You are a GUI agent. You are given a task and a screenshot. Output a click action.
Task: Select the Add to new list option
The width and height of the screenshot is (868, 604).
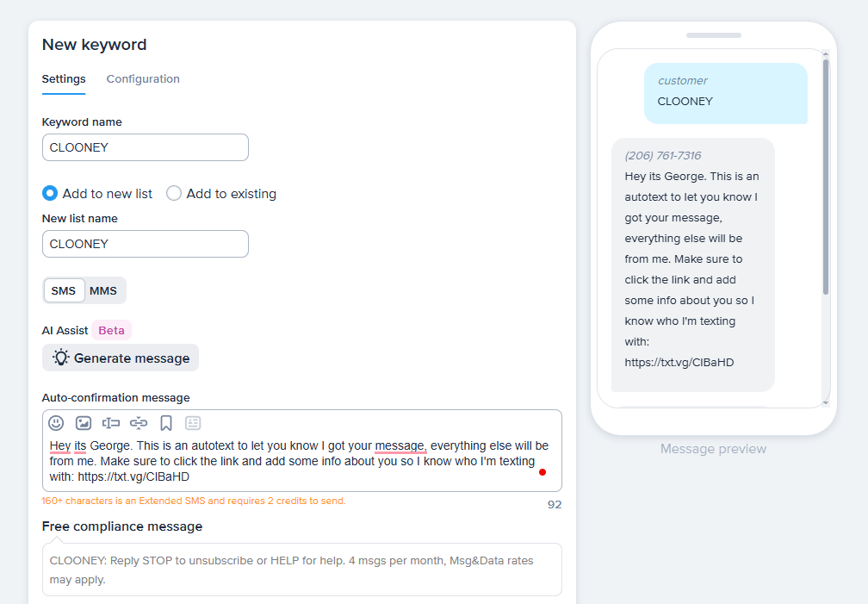(50, 194)
